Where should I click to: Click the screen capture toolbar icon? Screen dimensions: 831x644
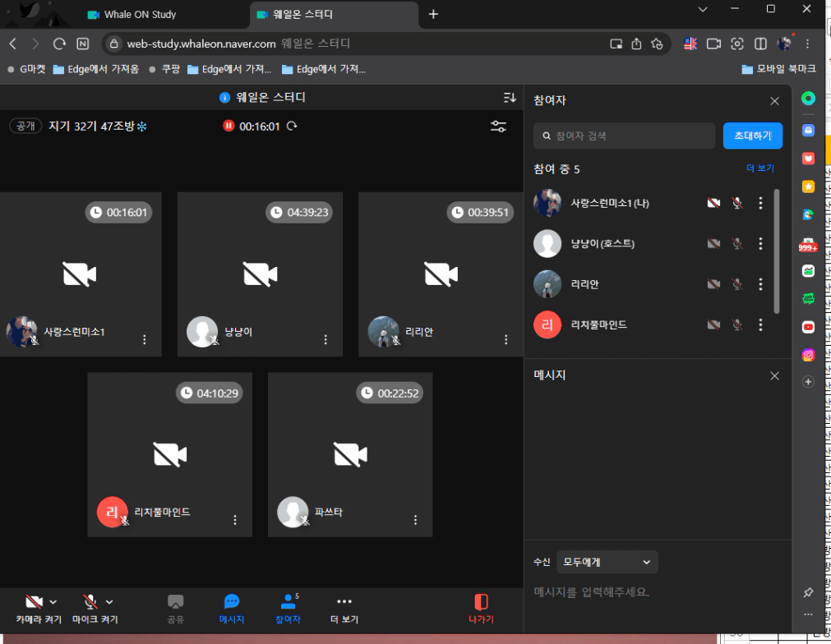click(x=736, y=44)
